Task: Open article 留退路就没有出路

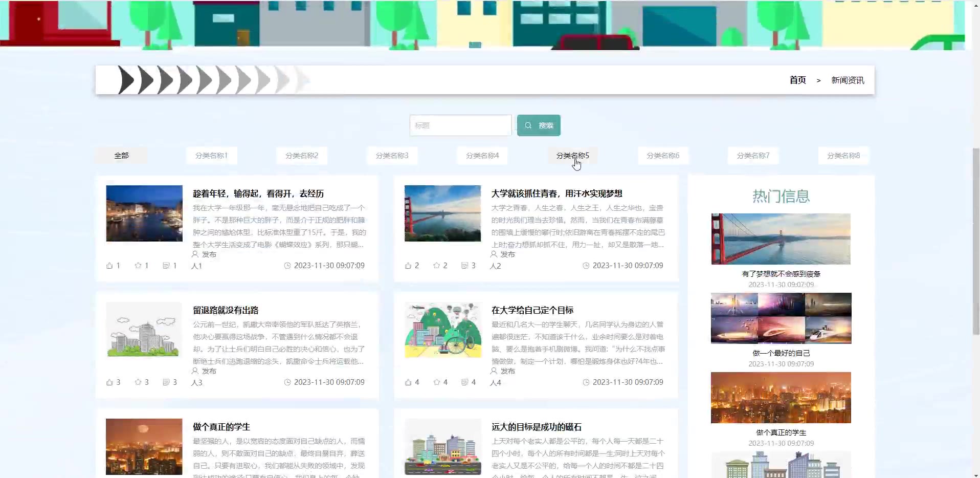Action: (x=226, y=310)
